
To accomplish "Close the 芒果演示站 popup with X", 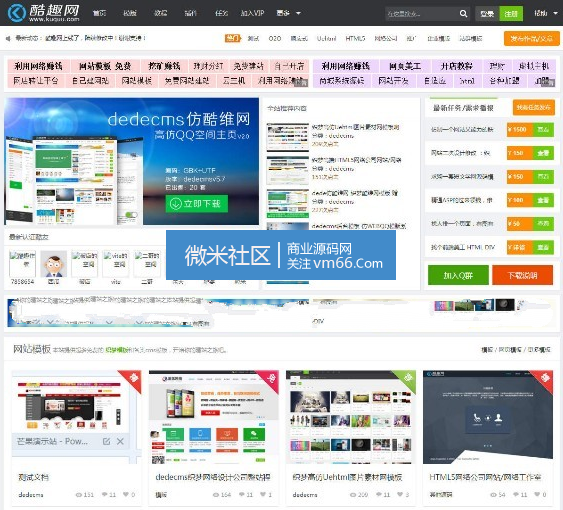I will click(120, 441).
